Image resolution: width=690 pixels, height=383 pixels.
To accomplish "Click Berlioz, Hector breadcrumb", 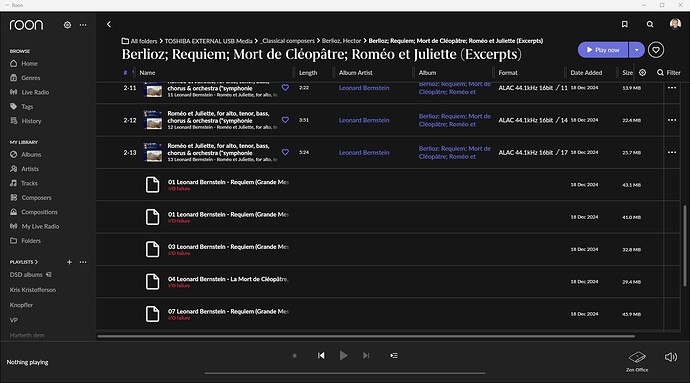I will click(341, 41).
